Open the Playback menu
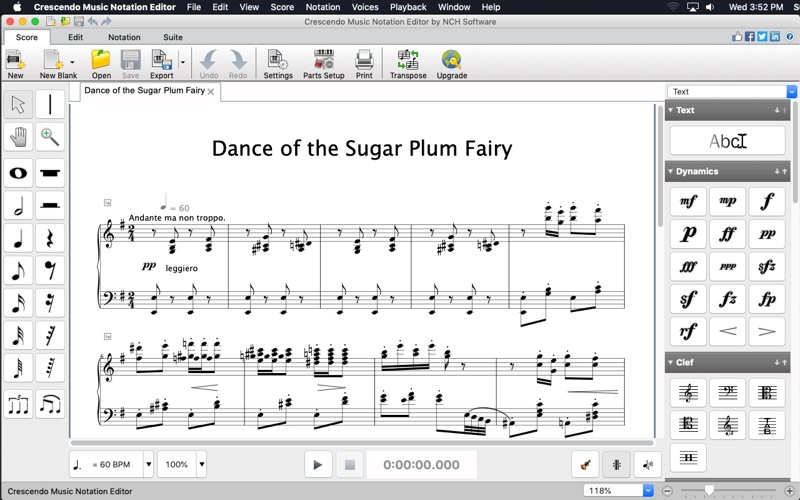 coord(408,7)
